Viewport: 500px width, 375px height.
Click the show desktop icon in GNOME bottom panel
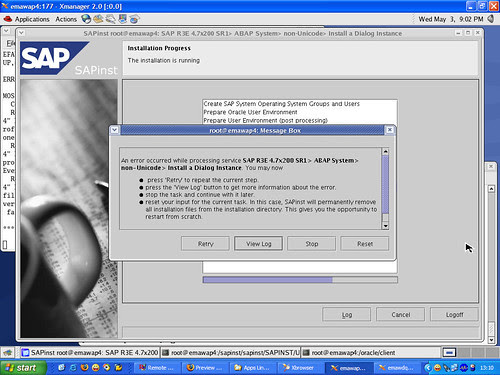click(x=8, y=352)
